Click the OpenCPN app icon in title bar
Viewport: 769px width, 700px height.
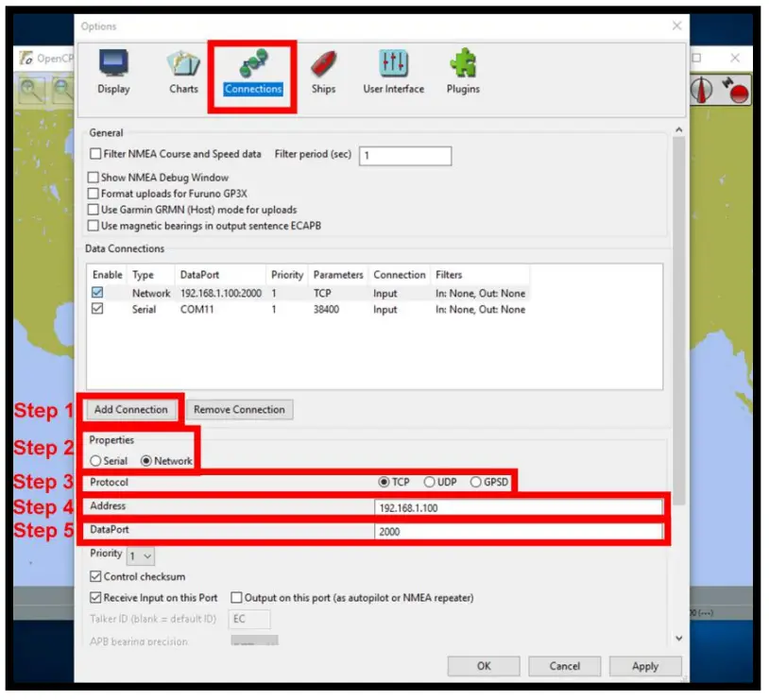26,58
